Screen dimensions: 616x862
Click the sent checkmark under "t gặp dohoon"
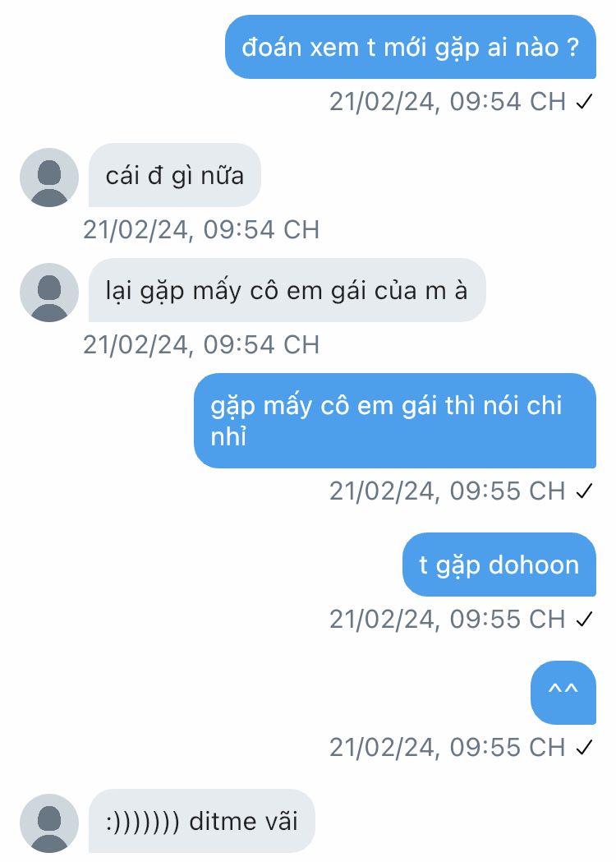[585, 620]
